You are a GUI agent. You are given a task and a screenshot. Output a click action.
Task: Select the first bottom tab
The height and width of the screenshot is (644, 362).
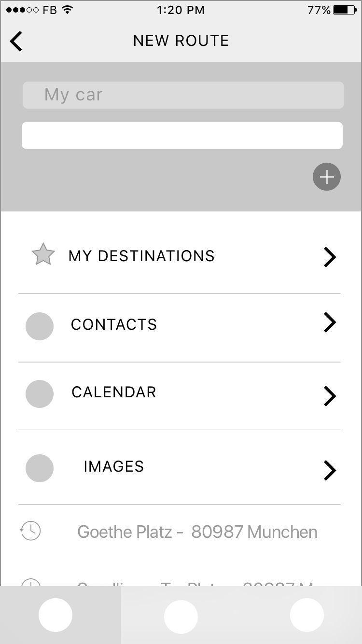(56, 615)
